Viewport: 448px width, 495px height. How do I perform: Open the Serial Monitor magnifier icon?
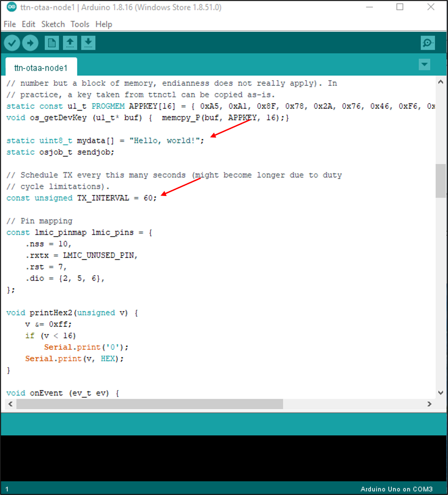tap(427, 42)
